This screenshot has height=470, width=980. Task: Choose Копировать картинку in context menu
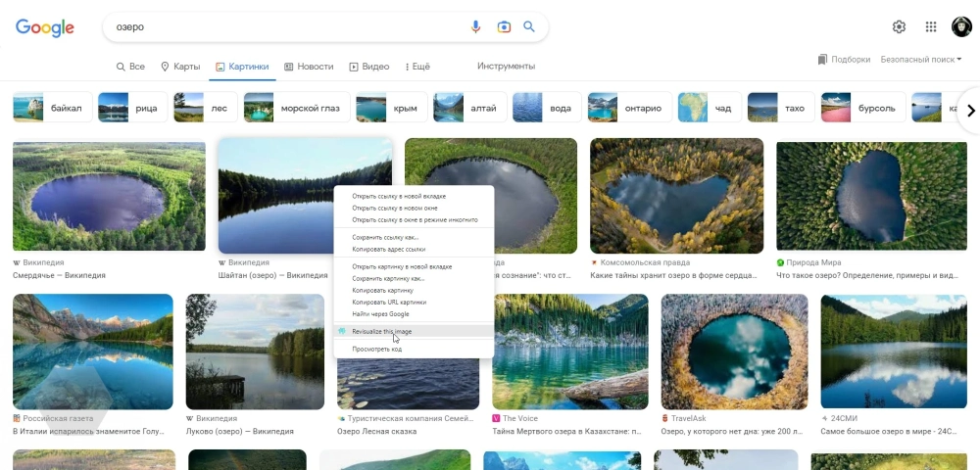click(x=382, y=290)
